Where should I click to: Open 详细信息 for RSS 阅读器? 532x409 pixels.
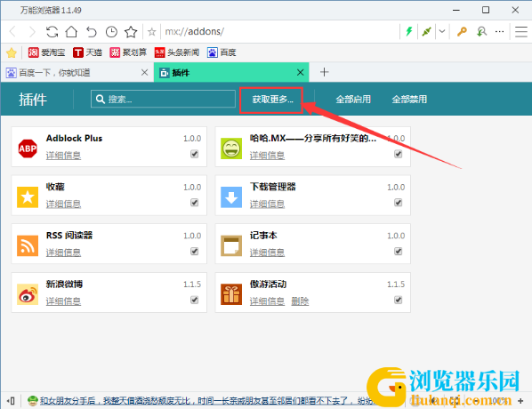pos(63,253)
